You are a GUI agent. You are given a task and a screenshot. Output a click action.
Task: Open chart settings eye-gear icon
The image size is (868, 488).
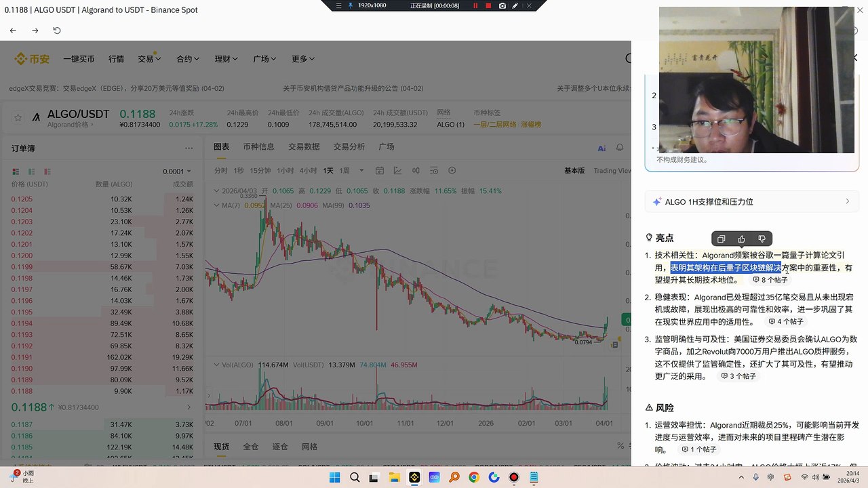coord(435,170)
